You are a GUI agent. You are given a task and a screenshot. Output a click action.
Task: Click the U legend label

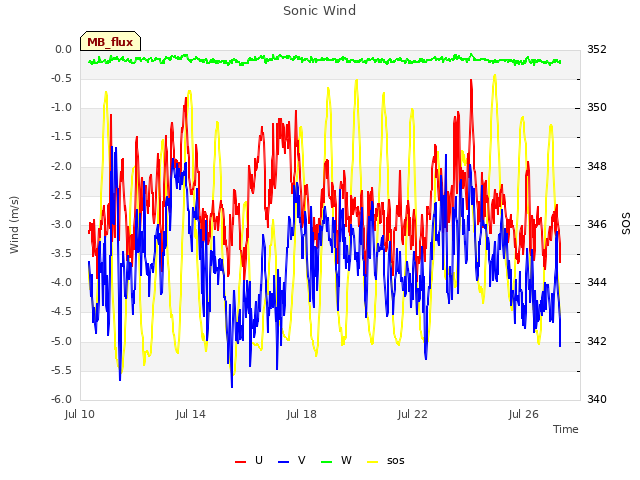click(x=259, y=460)
